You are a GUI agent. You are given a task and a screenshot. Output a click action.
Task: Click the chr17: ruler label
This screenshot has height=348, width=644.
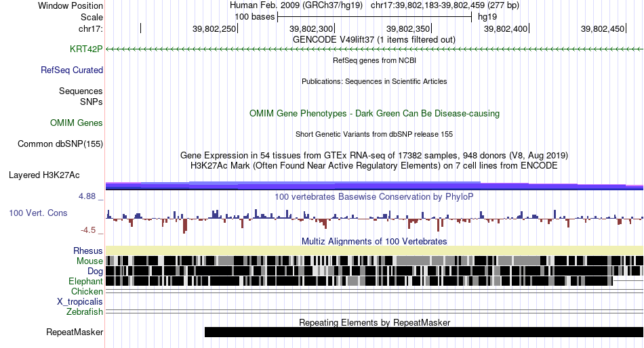click(91, 28)
